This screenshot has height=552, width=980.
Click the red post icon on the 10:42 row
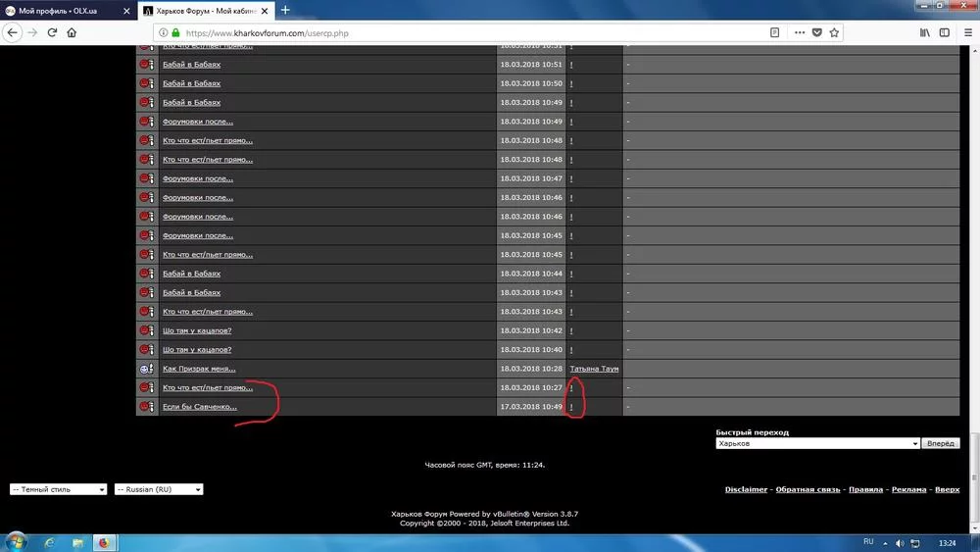(147, 330)
